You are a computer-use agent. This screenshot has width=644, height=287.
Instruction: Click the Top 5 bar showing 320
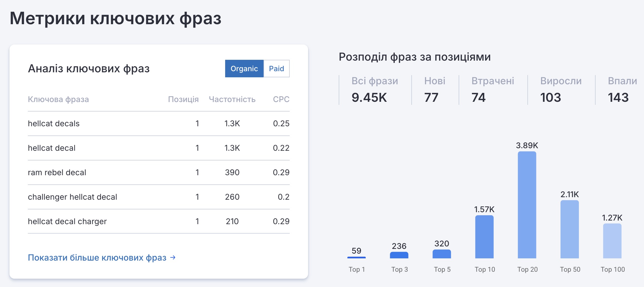tap(442, 254)
